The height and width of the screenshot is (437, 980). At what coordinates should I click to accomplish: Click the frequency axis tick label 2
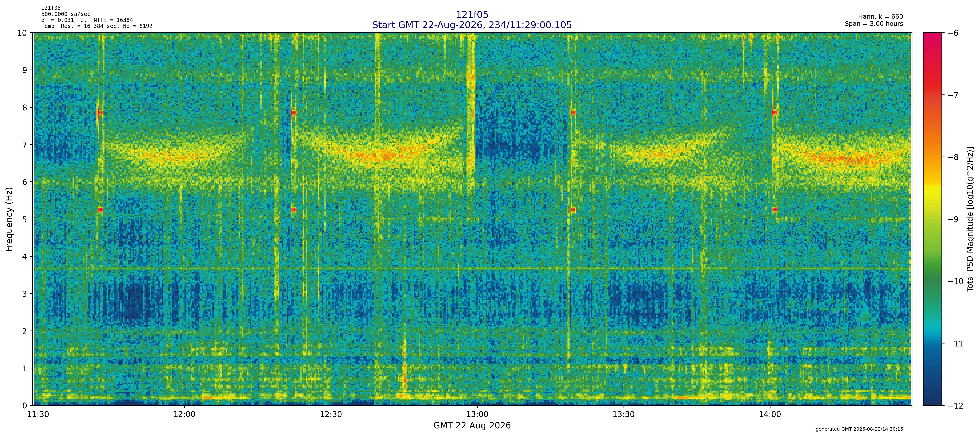(x=25, y=331)
